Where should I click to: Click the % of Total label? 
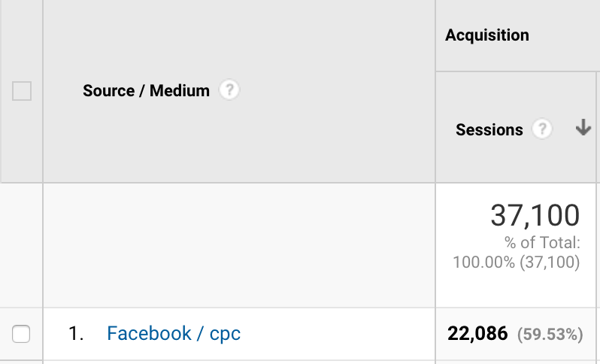tap(542, 243)
